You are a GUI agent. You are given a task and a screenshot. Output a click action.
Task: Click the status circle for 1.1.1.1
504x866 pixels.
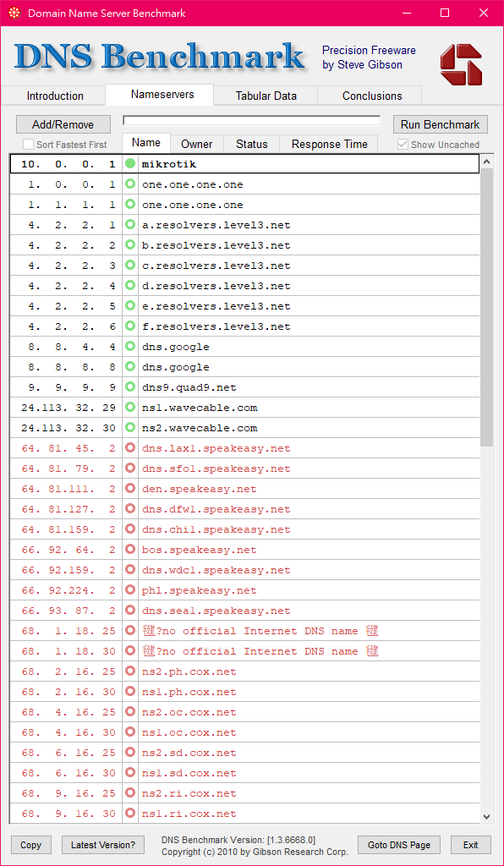130,205
